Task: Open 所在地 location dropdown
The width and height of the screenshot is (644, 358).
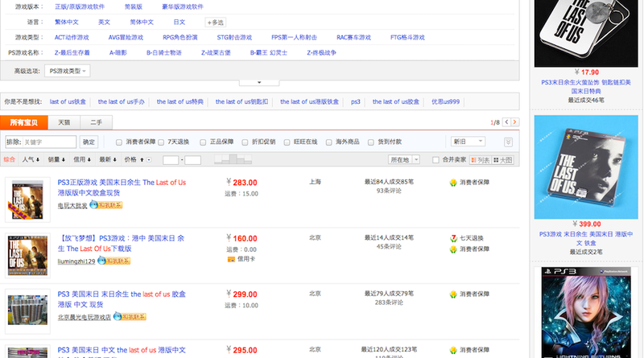Action: (404, 159)
